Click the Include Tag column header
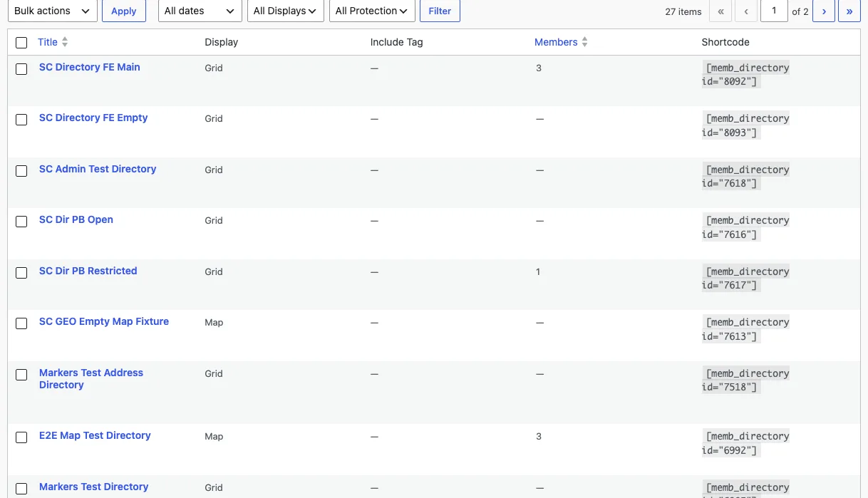Image resolution: width=868 pixels, height=498 pixels. coord(397,42)
